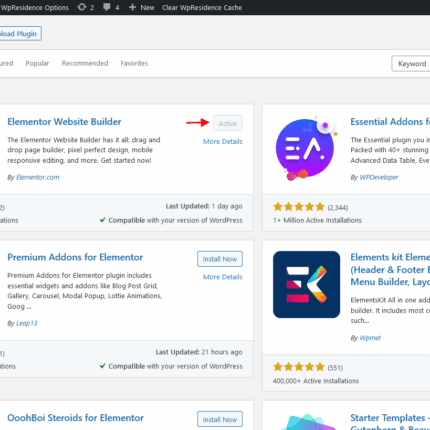Click the New plus icon
The width and height of the screenshot is (430, 430).
(132, 7)
